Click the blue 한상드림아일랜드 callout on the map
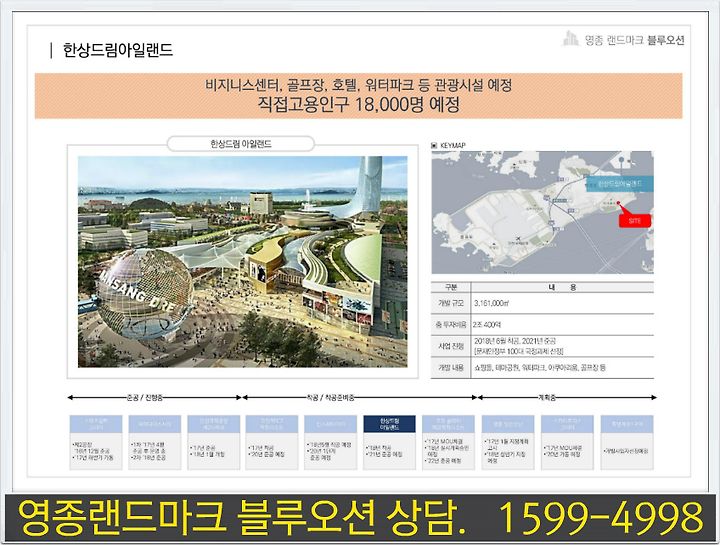 620,184
